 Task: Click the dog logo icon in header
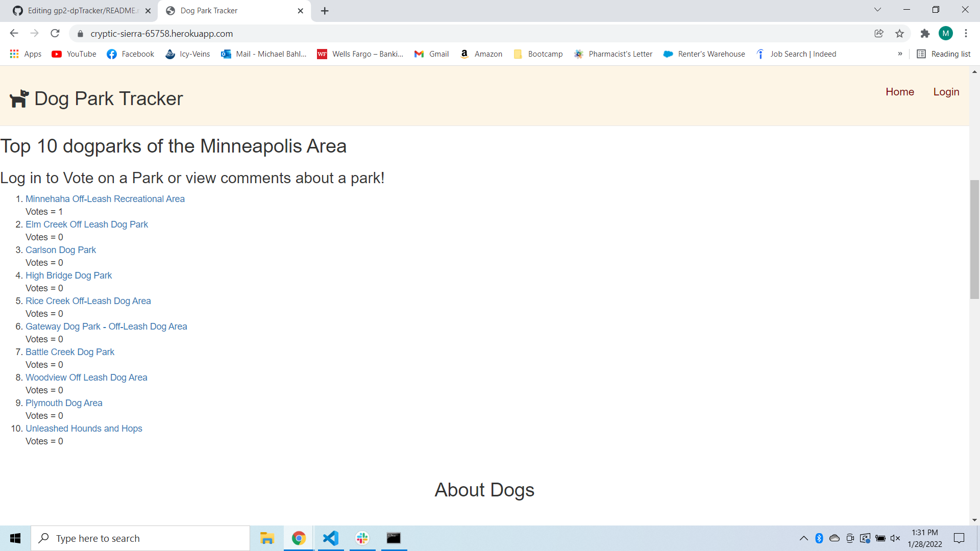19,98
